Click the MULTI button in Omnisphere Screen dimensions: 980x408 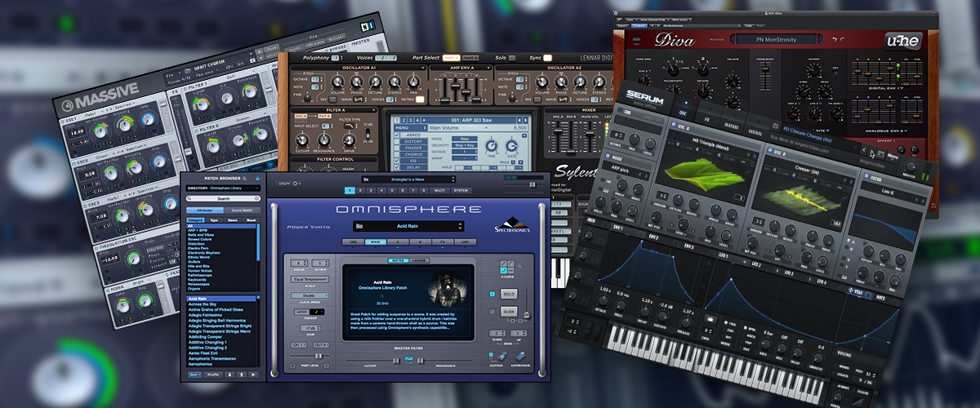(439, 190)
